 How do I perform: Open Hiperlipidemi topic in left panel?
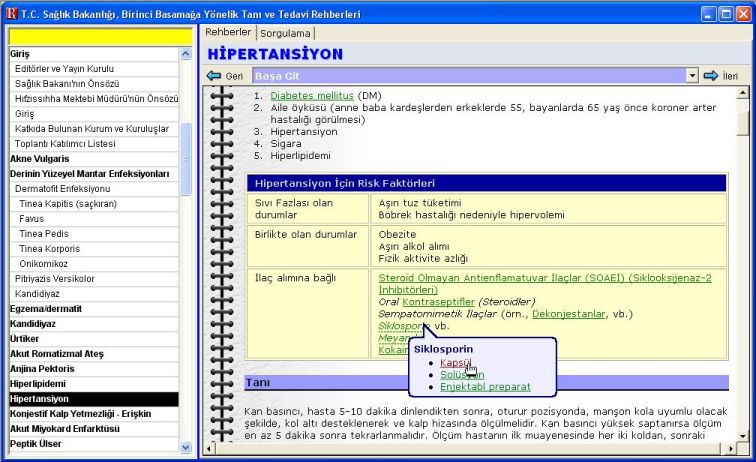coord(38,383)
